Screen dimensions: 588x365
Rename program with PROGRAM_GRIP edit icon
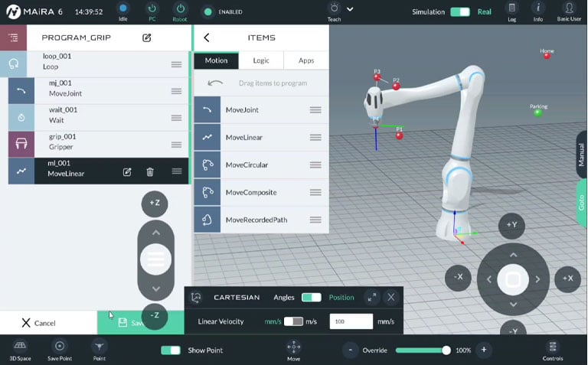click(x=146, y=37)
